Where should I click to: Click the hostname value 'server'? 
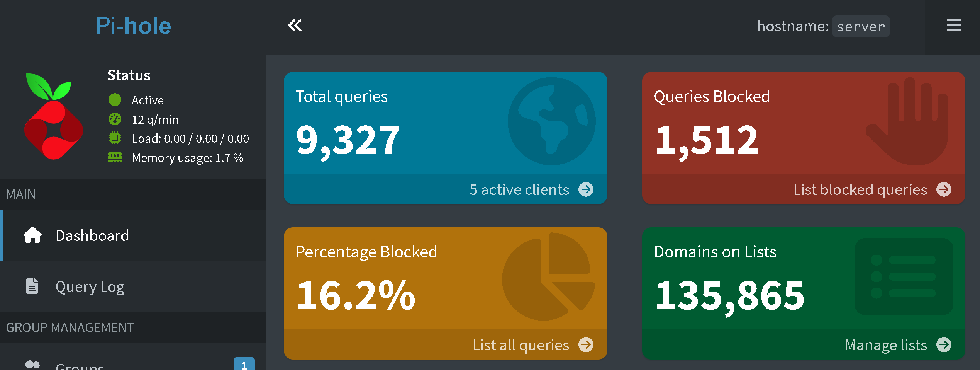(861, 26)
